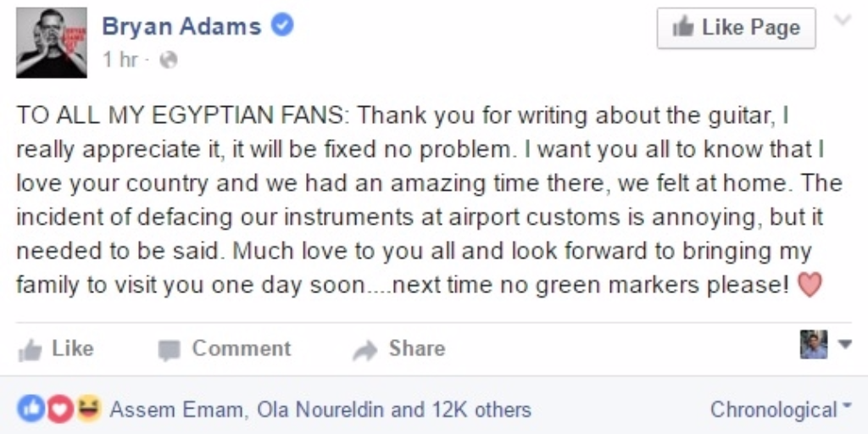Click the Bryan Adams profile picture
Image resolution: width=868 pixels, height=434 pixels.
(x=52, y=42)
